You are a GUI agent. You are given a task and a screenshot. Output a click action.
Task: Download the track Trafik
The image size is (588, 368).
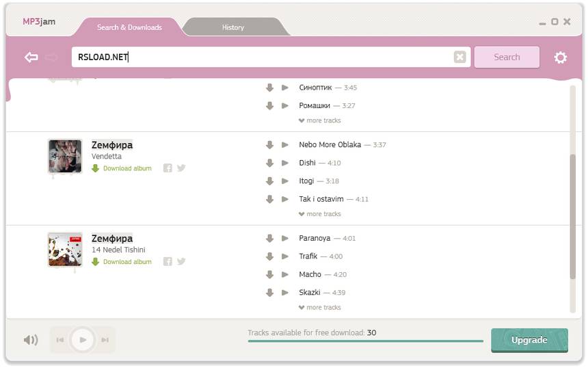point(269,257)
